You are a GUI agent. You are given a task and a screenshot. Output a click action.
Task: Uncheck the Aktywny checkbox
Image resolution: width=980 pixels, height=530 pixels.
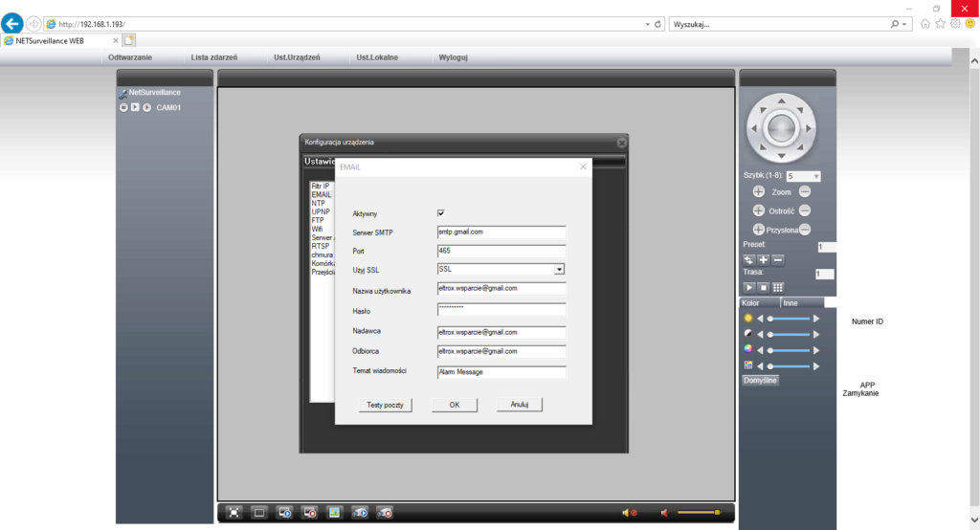click(x=441, y=213)
